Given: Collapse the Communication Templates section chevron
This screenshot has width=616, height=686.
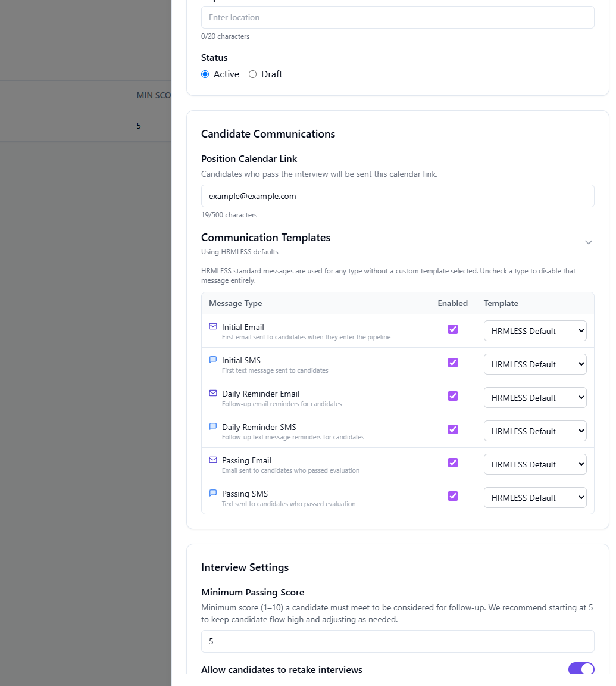Looking at the screenshot, I should coord(589,242).
